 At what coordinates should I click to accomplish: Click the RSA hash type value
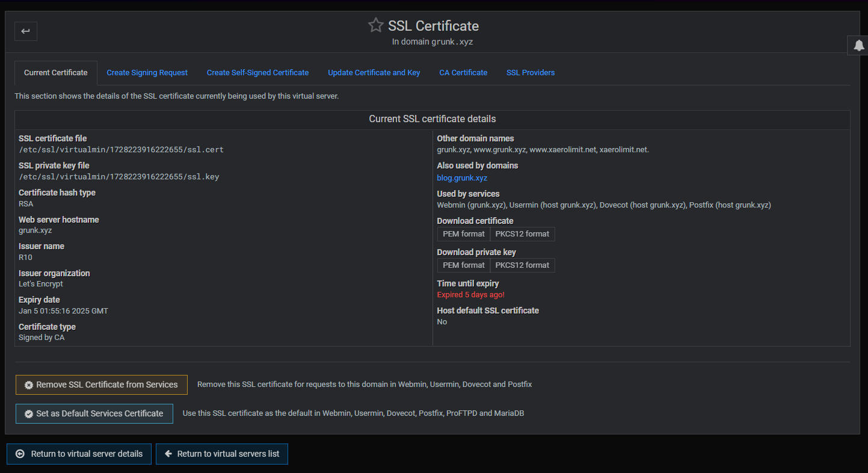(x=26, y=204)
